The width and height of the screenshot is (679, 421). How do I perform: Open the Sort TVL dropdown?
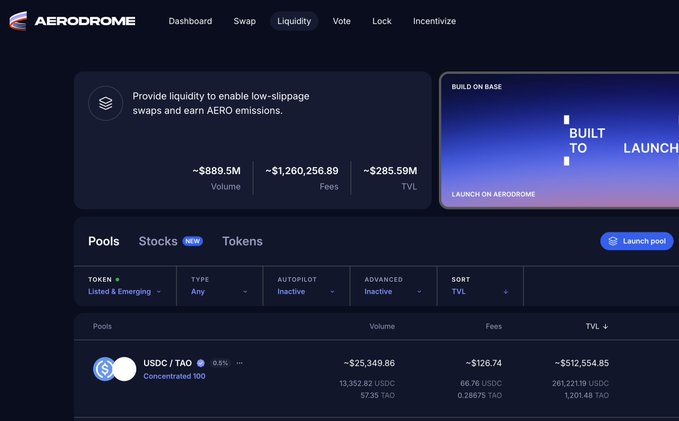(480, 286)
